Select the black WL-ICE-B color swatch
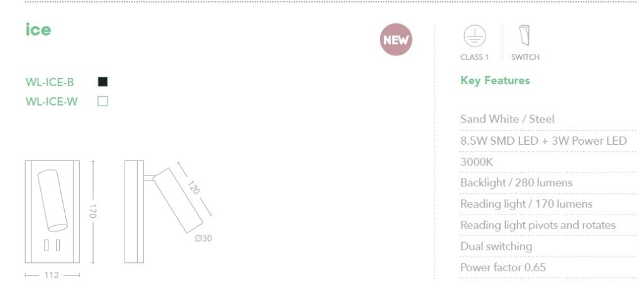Image resolution: width=644 pixels, height=285 pixels. point(103,82)
